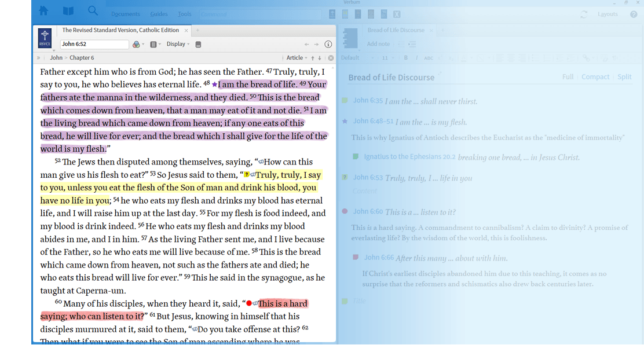Click the X shortcut icon in top bar
This screenshot has width=644, height=345.
(x=397, y=14)
